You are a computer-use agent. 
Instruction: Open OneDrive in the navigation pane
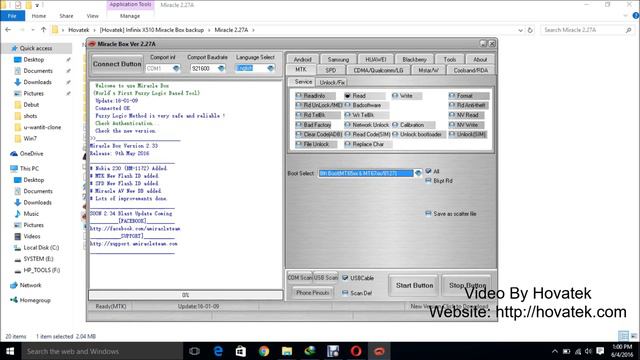[x=31, y=153]
